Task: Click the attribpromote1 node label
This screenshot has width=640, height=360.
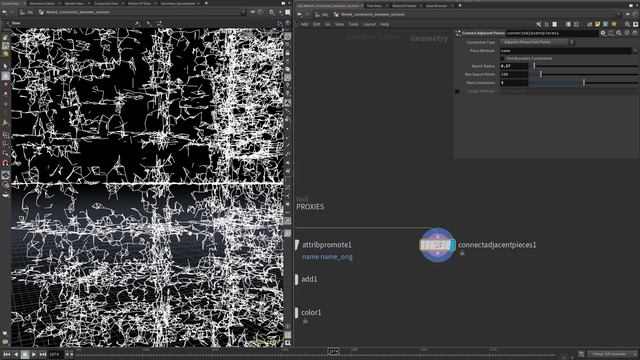Action: [x=327, y=245]
